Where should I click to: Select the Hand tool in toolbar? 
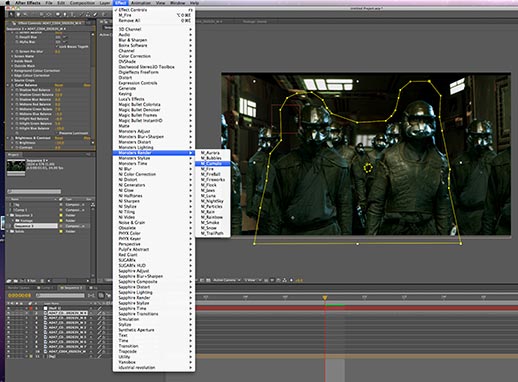click(x=18, y=14)
